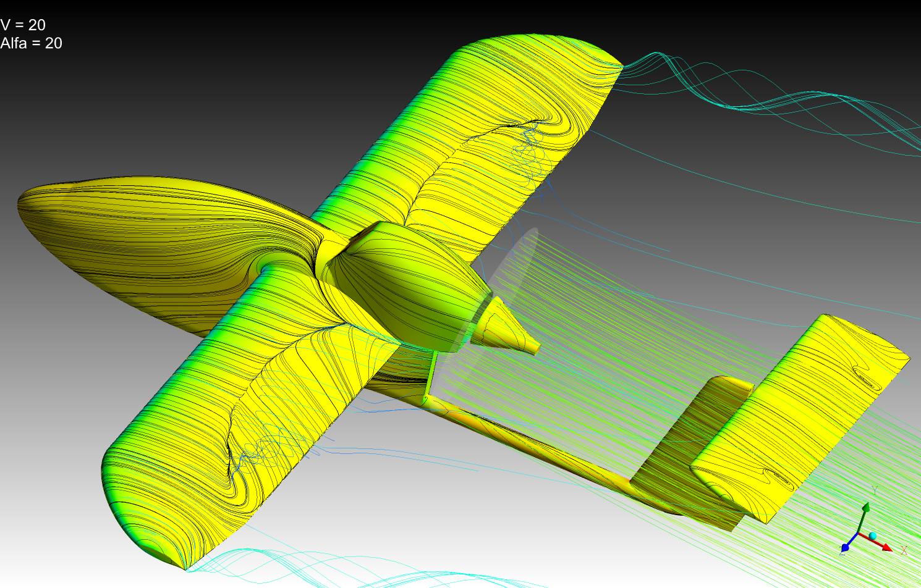
Task: Click the blue Z axis arrowhead
Action: 846,547
